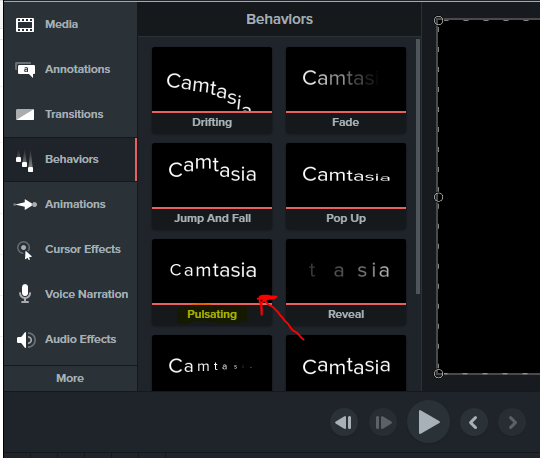Select the Pop Up behavior thumbnail

(x=346, y=175)
